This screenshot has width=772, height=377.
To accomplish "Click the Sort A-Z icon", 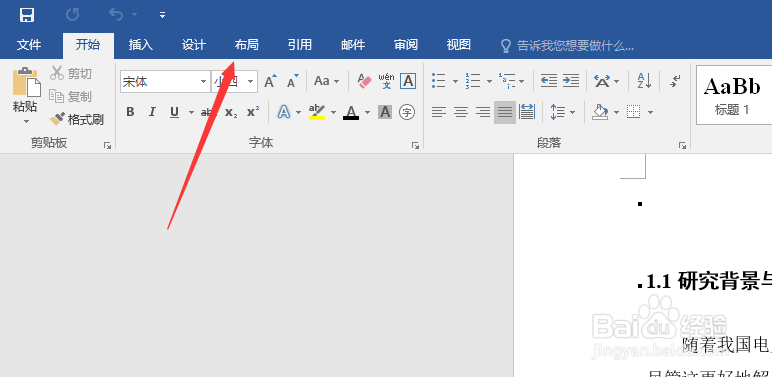I will [644, 81].
